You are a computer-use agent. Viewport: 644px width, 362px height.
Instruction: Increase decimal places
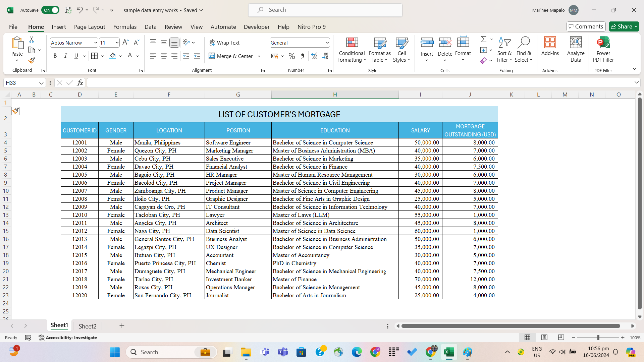(314, 56)
